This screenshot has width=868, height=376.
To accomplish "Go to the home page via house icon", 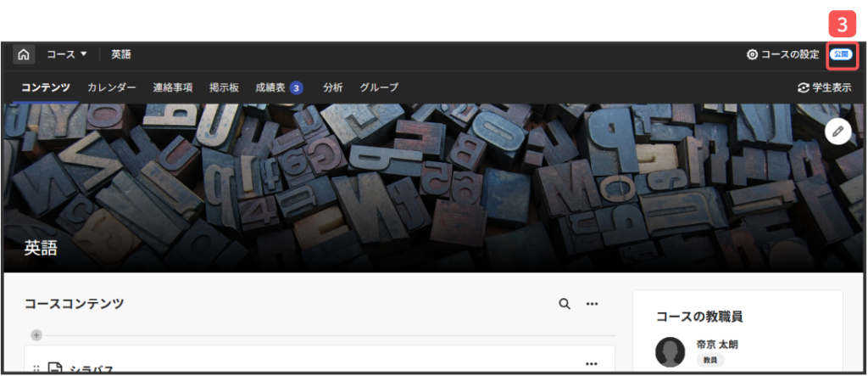I will coord(24,54).
